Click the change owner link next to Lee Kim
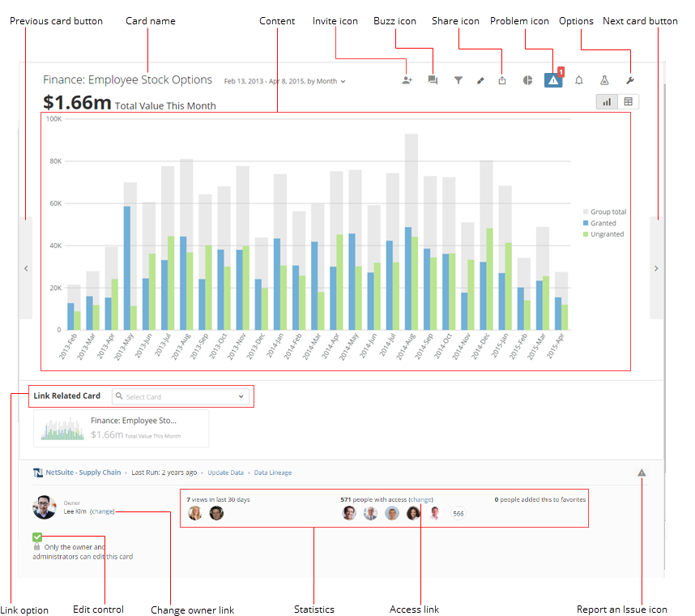695x616 pixels. pyautogui.click(x=102, y=511)
